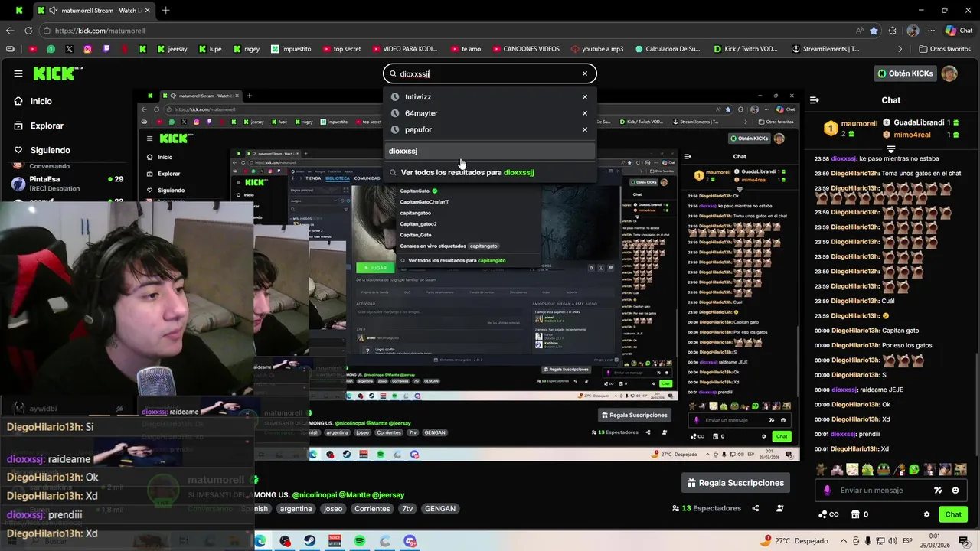Remove tutiwizz from recent searches
This screenshot has height=551, width=980.
click(x=585, y=97)
